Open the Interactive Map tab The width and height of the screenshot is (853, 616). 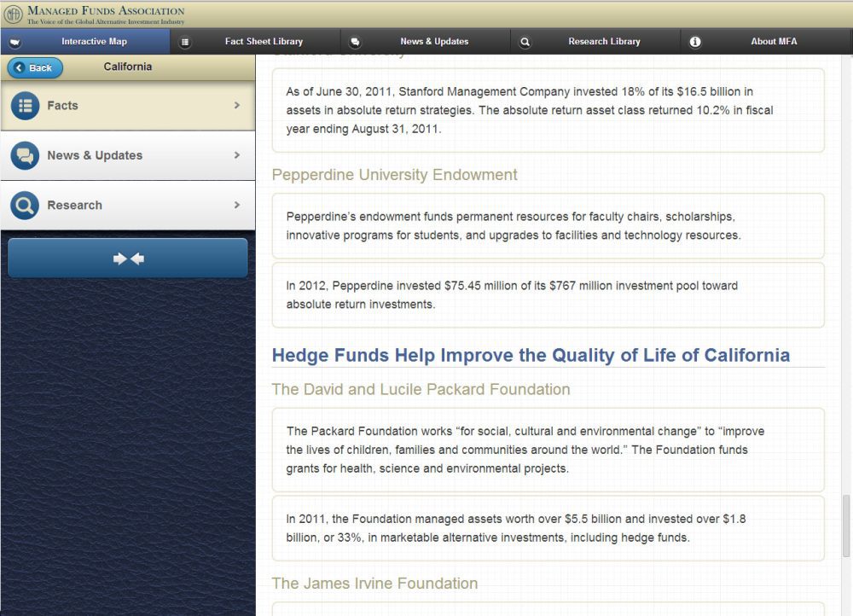[x=85, y=41]
